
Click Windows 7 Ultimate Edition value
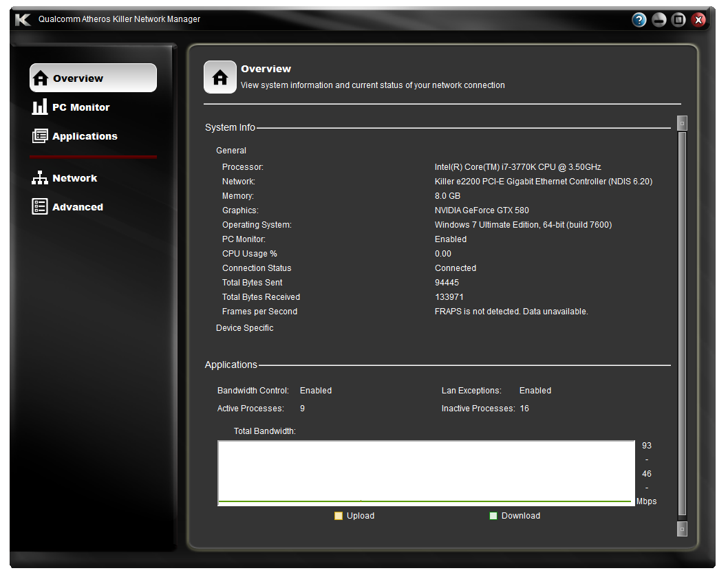click(x=523, y=225)
